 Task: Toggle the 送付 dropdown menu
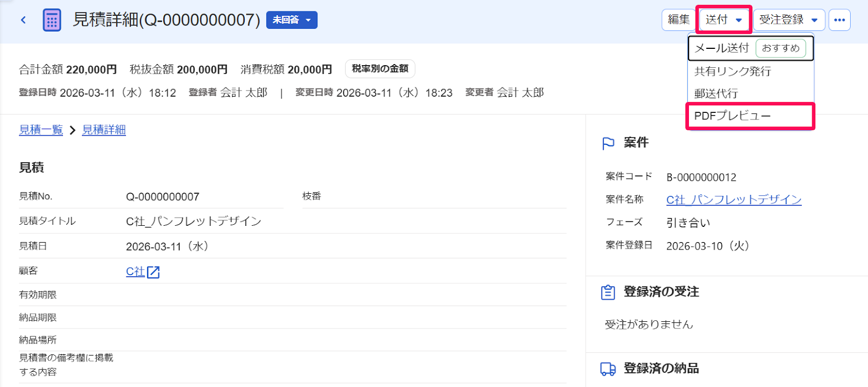tap(724, 20)
